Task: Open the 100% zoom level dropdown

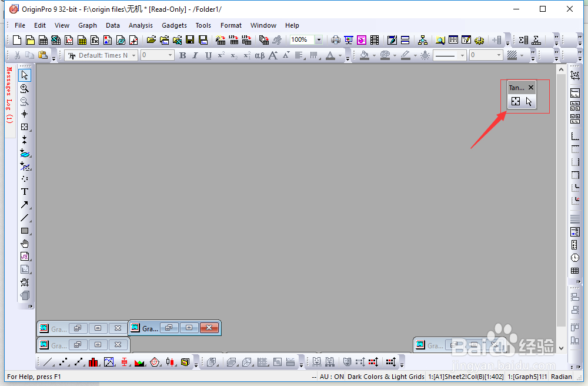Action: [319, 40]
